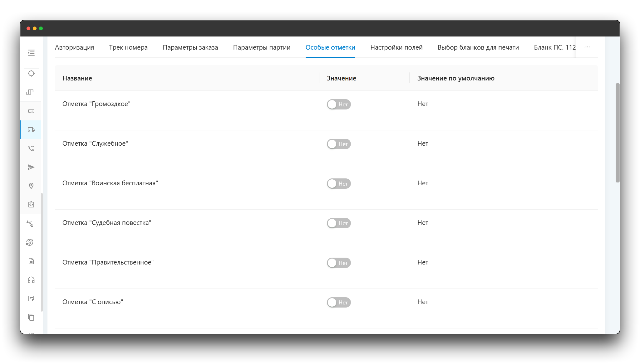Expand the sidebar menu icon
This screenshot has width=640, height=364.
click(31, 53)
